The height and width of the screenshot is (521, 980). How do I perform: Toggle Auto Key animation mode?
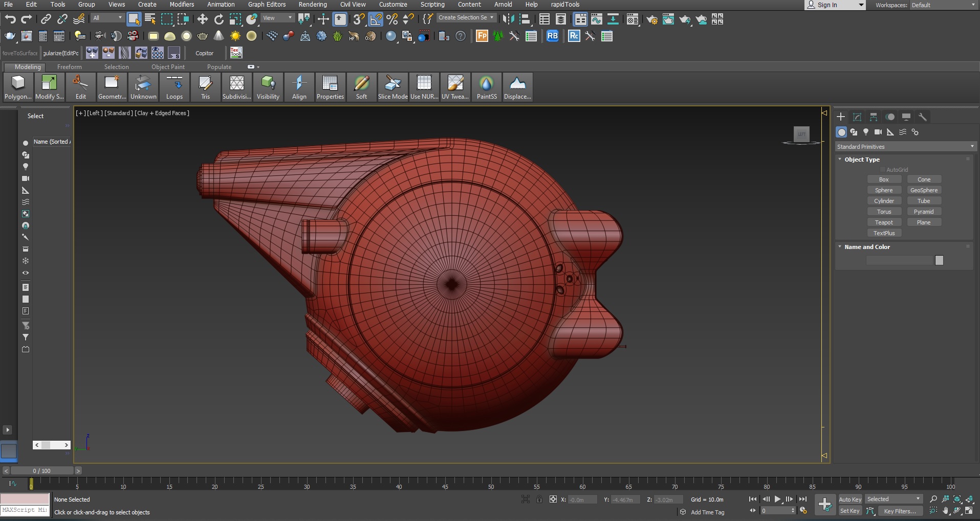[850, 500]
